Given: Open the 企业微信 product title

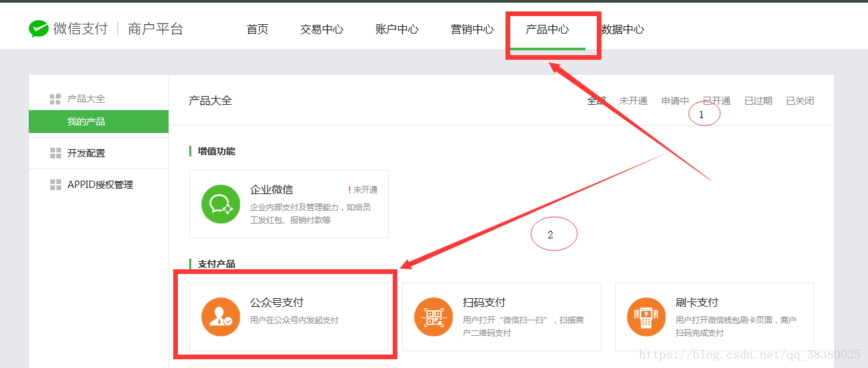Looking at the screenshot, I should tap(271, 189).
